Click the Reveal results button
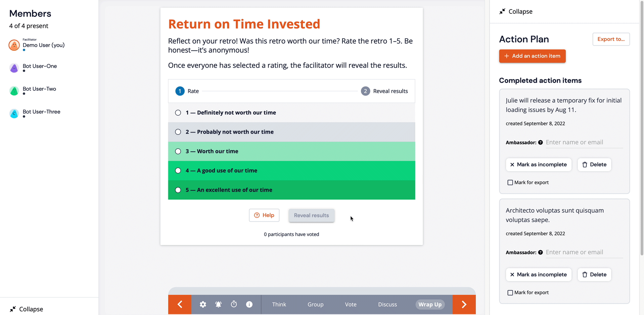Screen dimensions: 644x315 (311, 215)
